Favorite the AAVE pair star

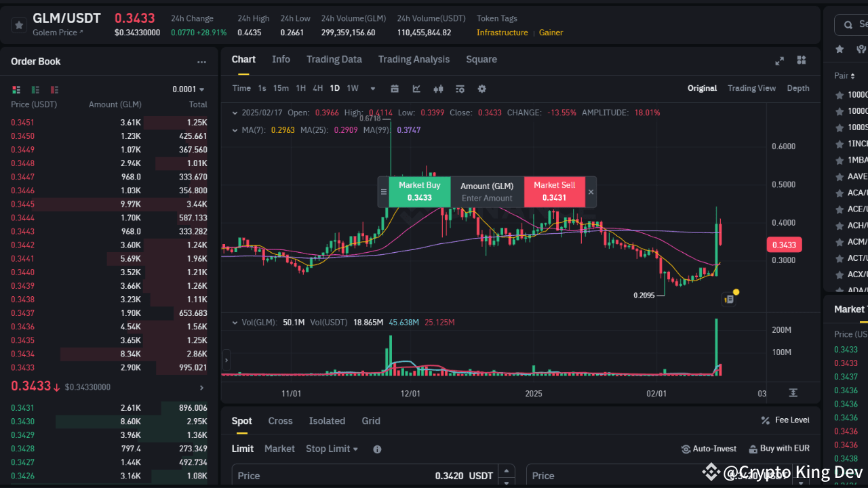[x=840, y=176]
